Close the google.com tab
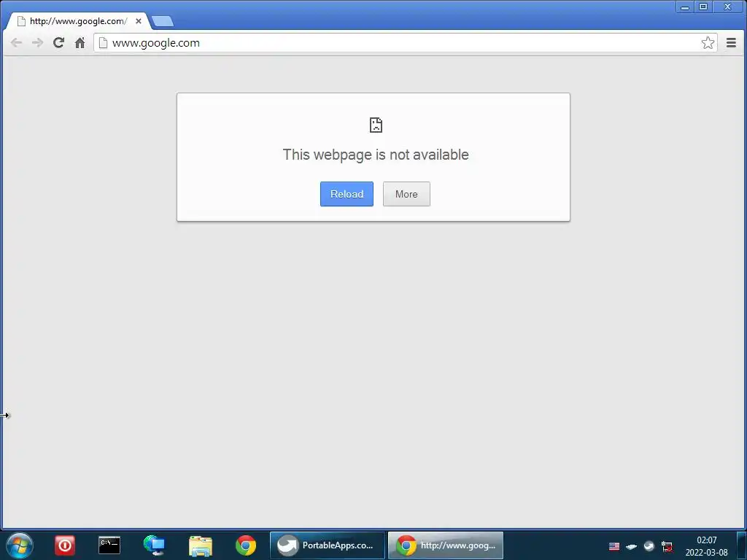 tap(139, 21)
